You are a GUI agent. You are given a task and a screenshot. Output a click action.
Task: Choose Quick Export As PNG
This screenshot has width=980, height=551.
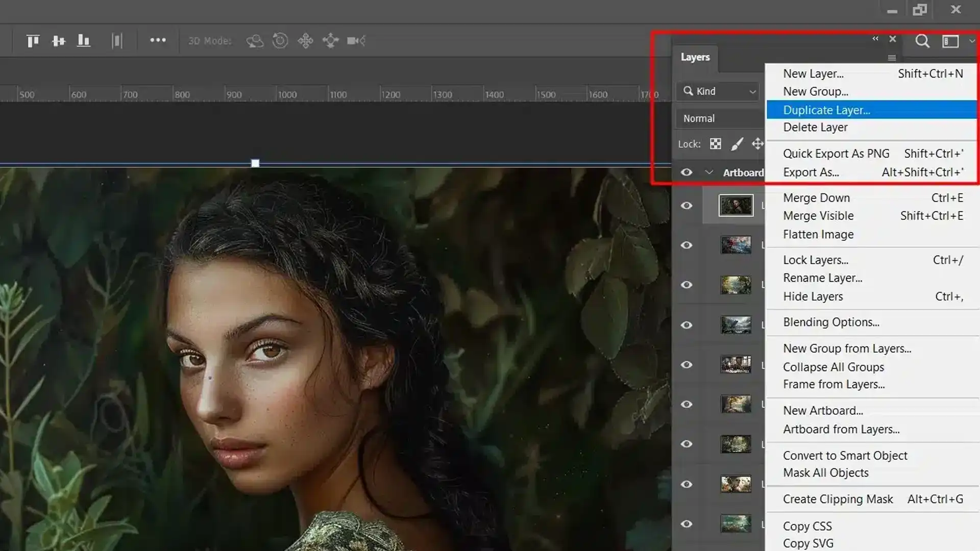[x=873, y=154]
